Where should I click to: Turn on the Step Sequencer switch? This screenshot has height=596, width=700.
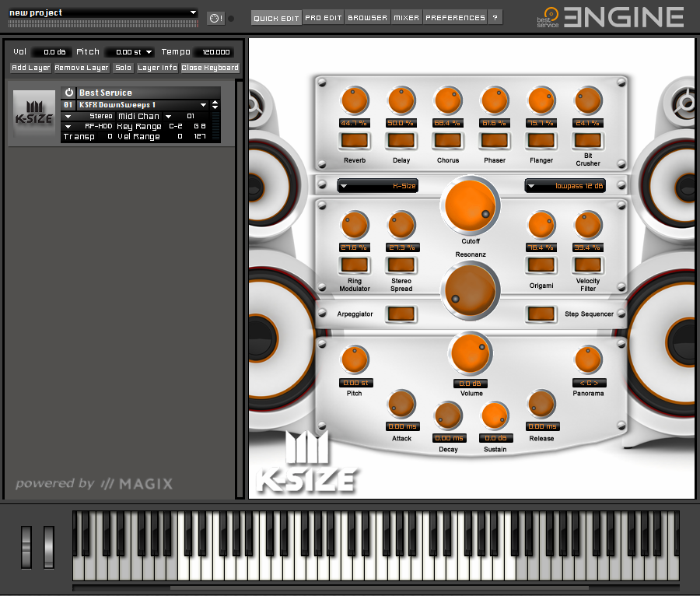tap(541, 314)
